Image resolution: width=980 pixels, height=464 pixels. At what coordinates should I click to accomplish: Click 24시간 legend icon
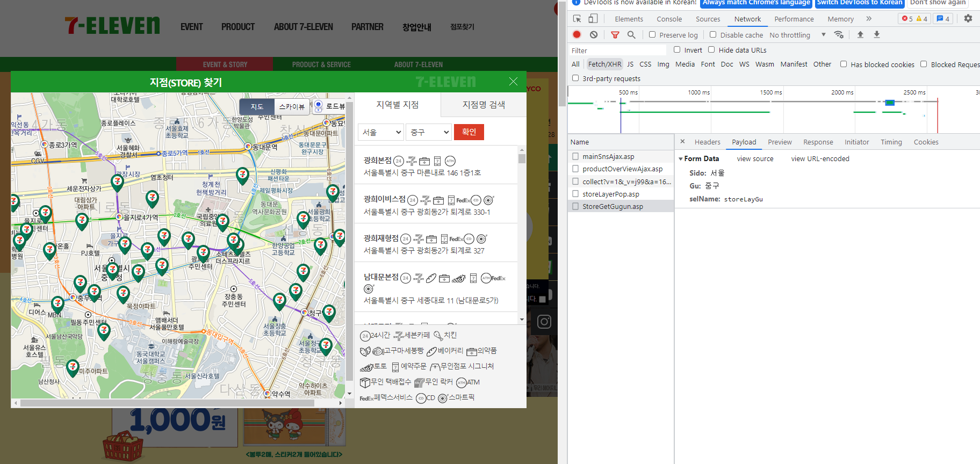[x=365, y=336]
